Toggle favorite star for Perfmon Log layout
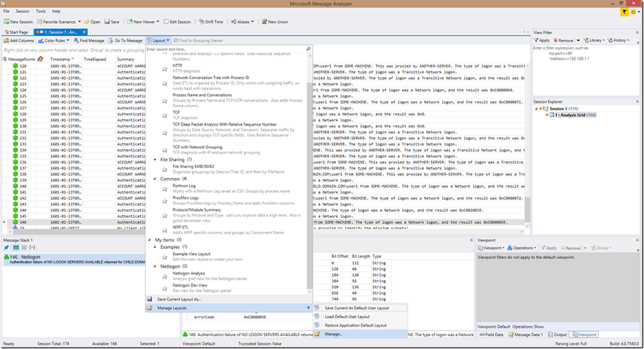The image size is (644, 349). [x=164, y=189]
